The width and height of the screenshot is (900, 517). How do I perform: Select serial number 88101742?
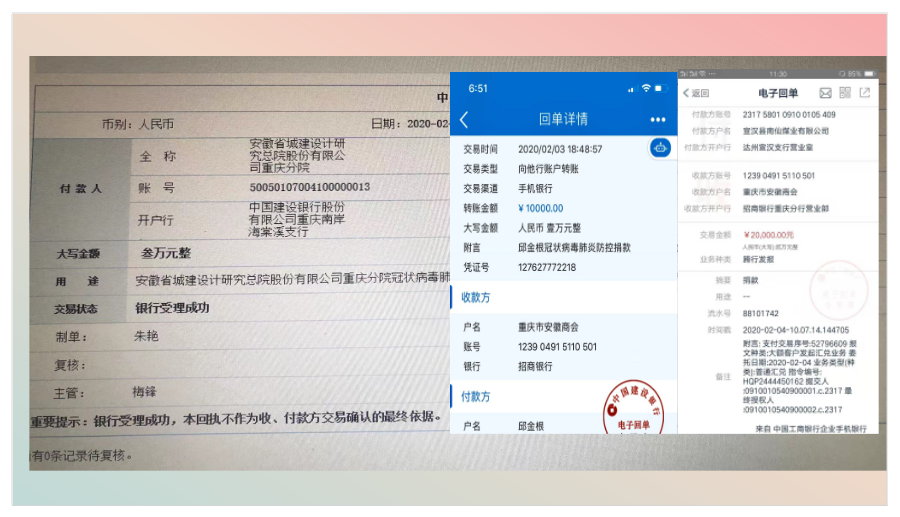coord(761,313)
